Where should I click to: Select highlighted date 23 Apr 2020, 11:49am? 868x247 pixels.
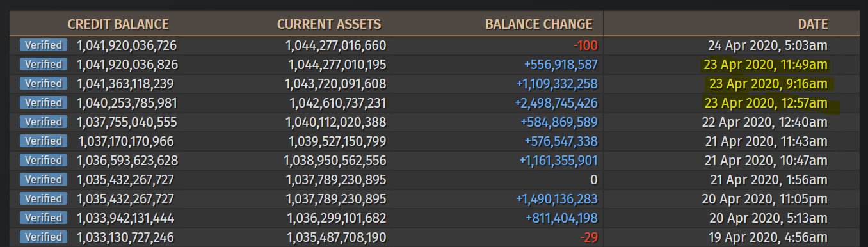(x=766, y=65)
